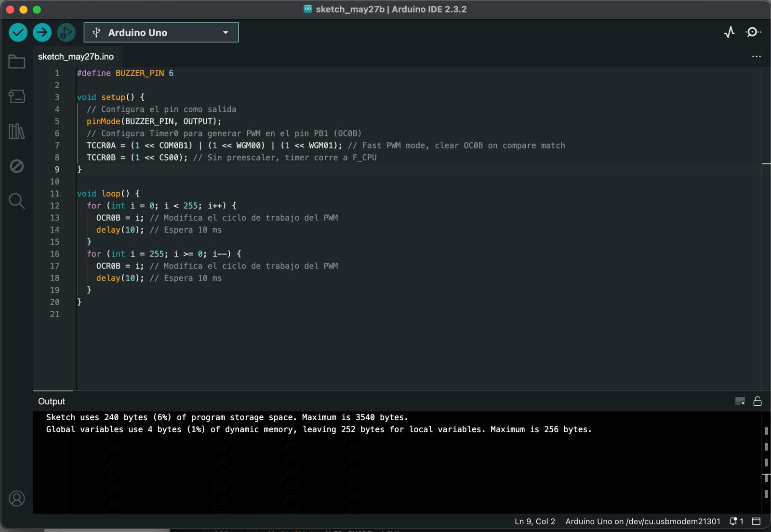Image resolution: width=771 pixels, height=532 pixels.
Task: Open the Search sidebar panel
Action: (x=17, y=201)
